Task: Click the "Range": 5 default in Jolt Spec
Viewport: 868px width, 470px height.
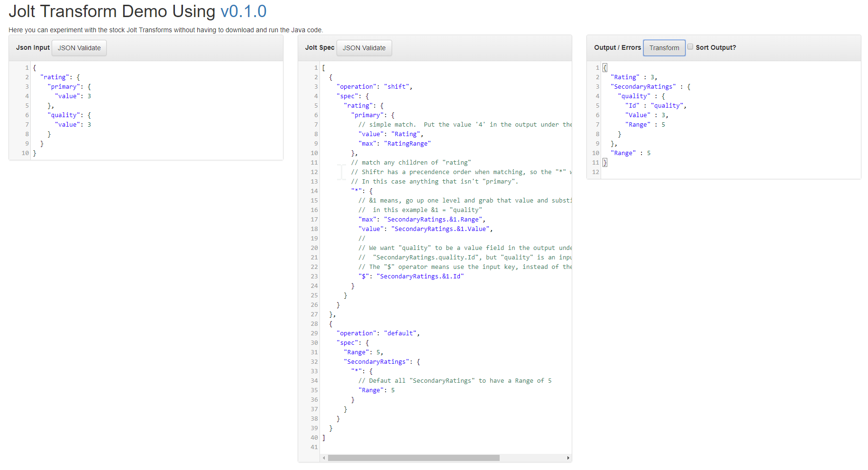Action: coord(365,352)
